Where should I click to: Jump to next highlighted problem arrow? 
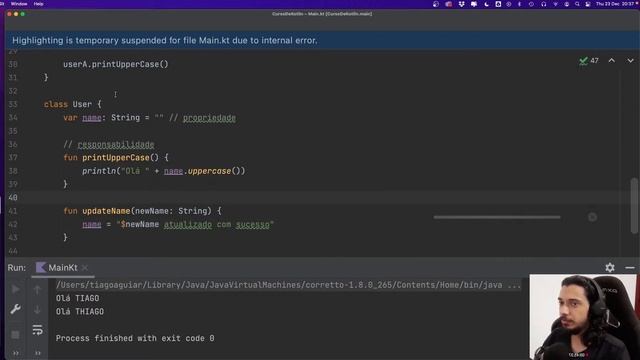pyautogui.click(x=630, y=60)
